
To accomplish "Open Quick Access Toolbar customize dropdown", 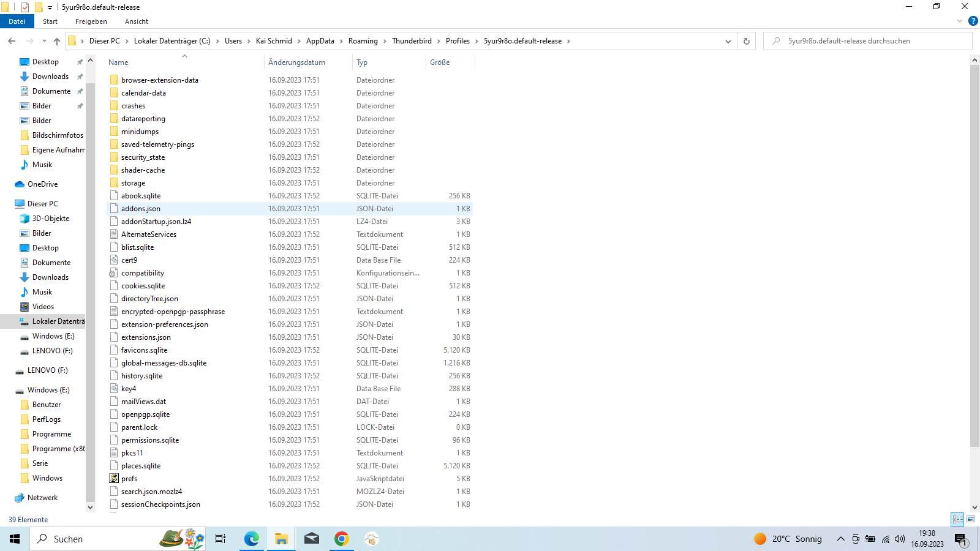I will pos(50,7).
